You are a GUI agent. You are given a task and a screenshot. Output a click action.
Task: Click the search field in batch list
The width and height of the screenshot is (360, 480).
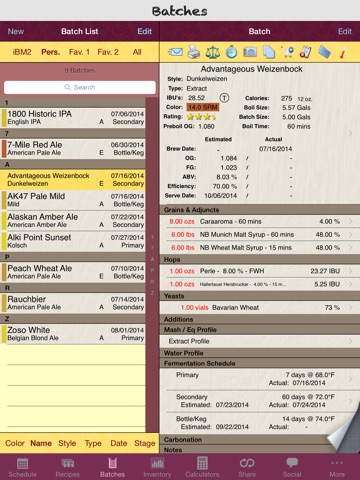80,87
